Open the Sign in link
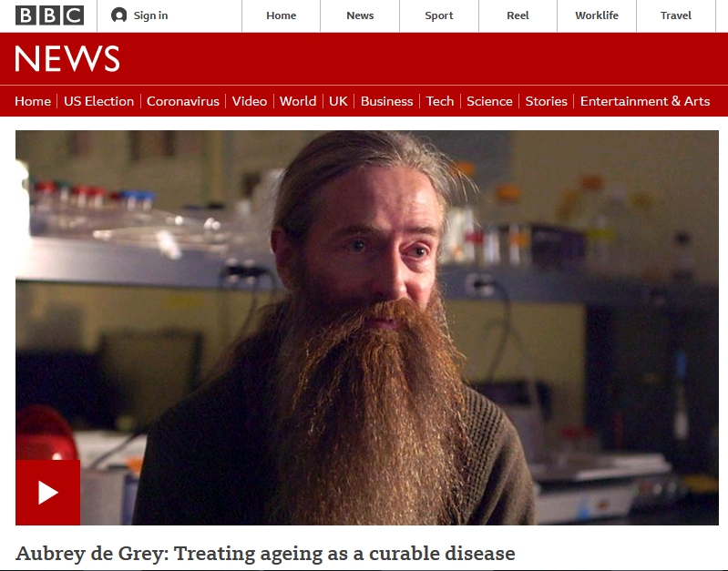 (150, 15)
